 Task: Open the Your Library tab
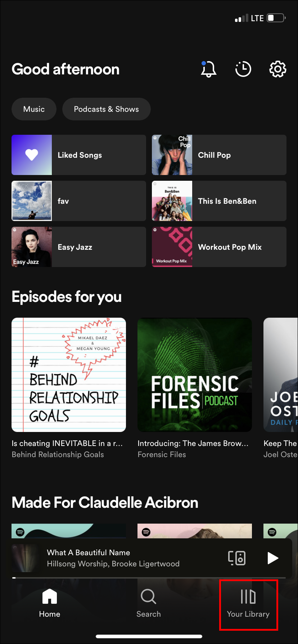[248, 603]
